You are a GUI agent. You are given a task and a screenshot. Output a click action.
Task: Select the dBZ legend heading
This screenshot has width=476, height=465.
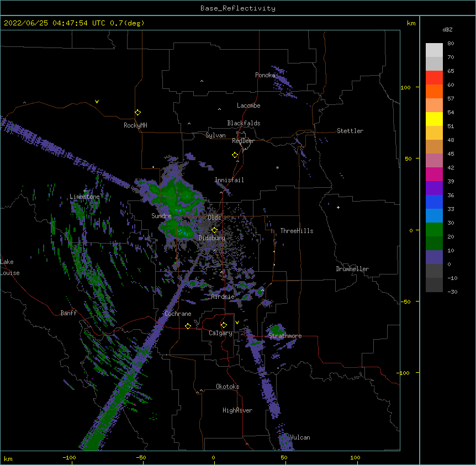click(447, 29)
